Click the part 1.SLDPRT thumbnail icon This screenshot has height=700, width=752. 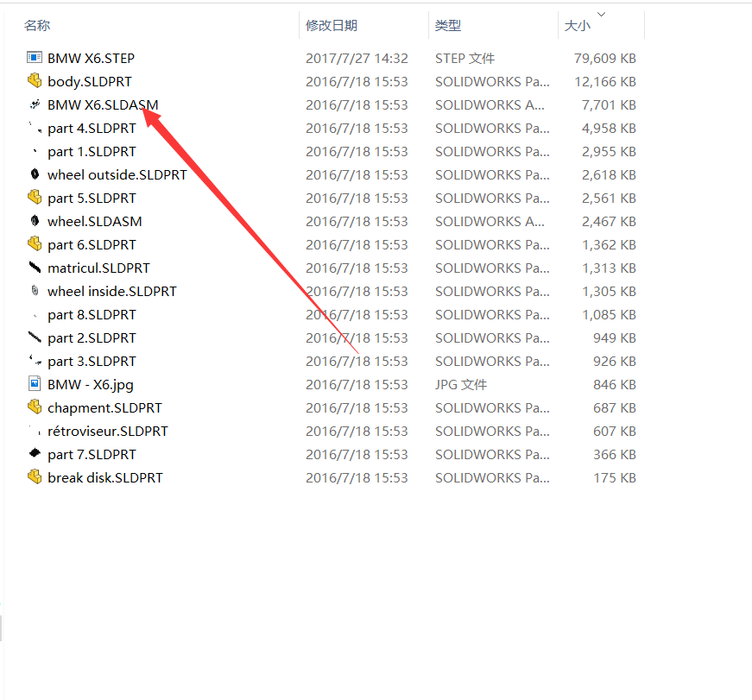pyautogui.click(x=35, y=151)
